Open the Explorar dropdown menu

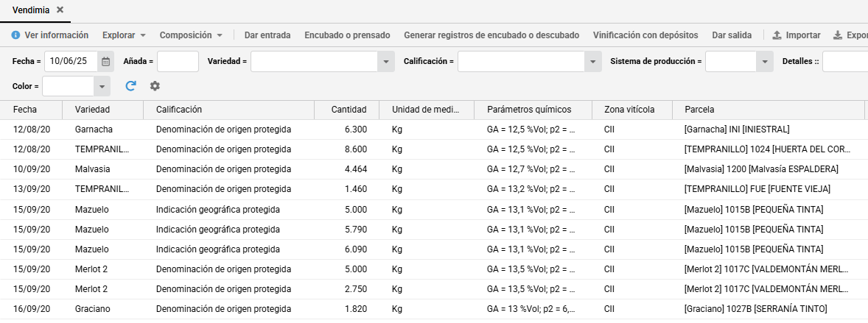tap(124, 35)
